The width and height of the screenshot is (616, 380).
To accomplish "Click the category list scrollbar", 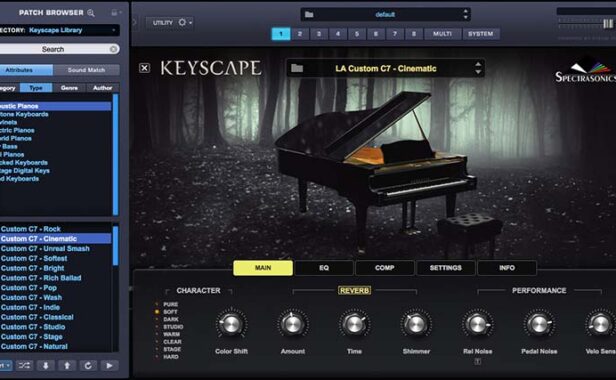I will click(x=116, y=154).
